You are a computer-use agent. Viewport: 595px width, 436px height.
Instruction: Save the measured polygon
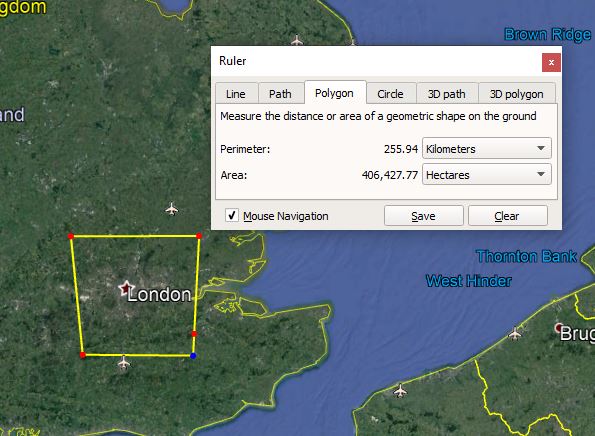pos(423,216)
